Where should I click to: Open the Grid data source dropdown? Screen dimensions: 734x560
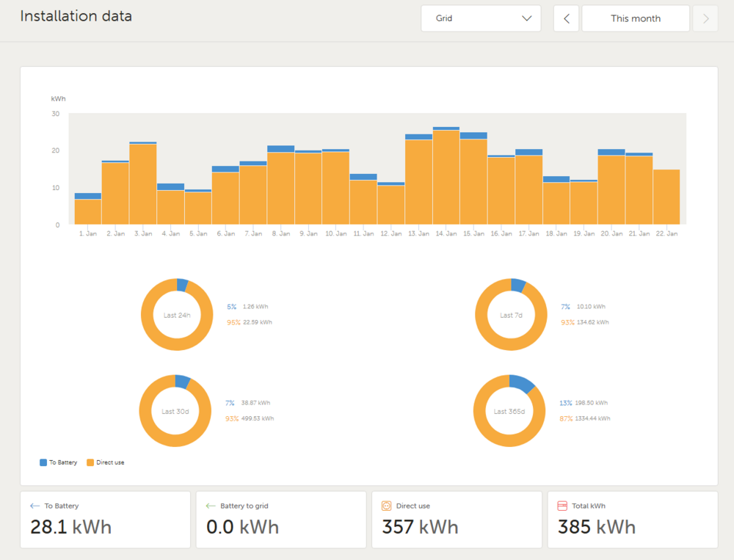tap(481, 18)
